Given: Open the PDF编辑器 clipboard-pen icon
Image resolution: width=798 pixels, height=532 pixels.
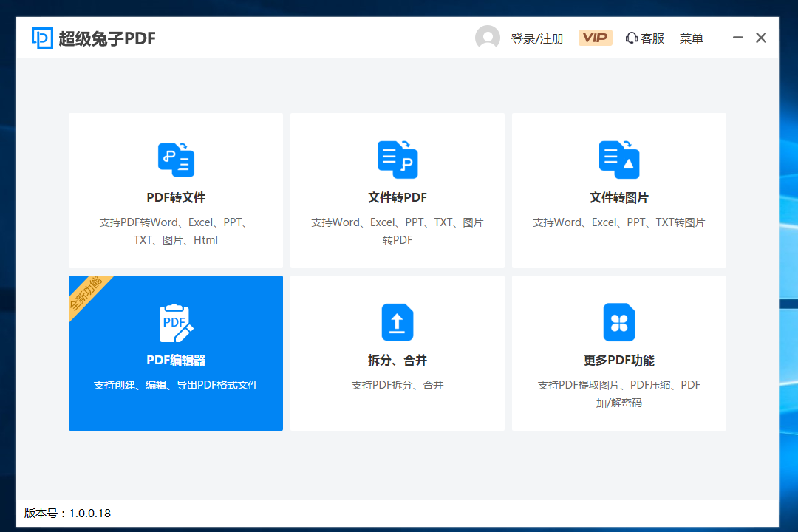Looking at the screenshot, I should [x=175, y=322].
